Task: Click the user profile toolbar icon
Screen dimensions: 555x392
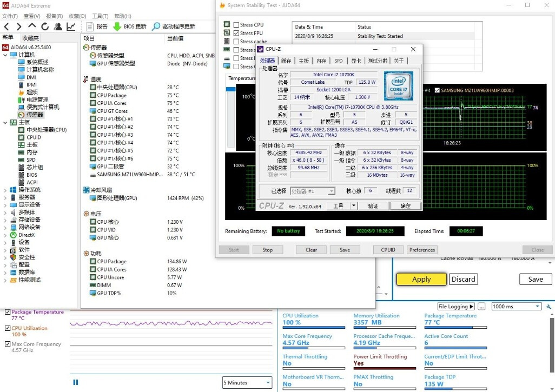Action: 58,26
